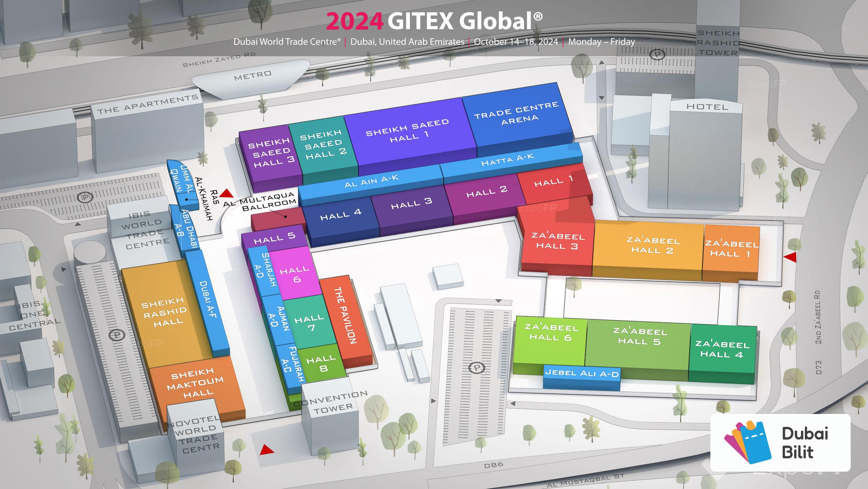Image resolution: width=868 pixels, height=489 pixels.
Task: Click the 2024 GITEX Global title
Action: (434, 21)
